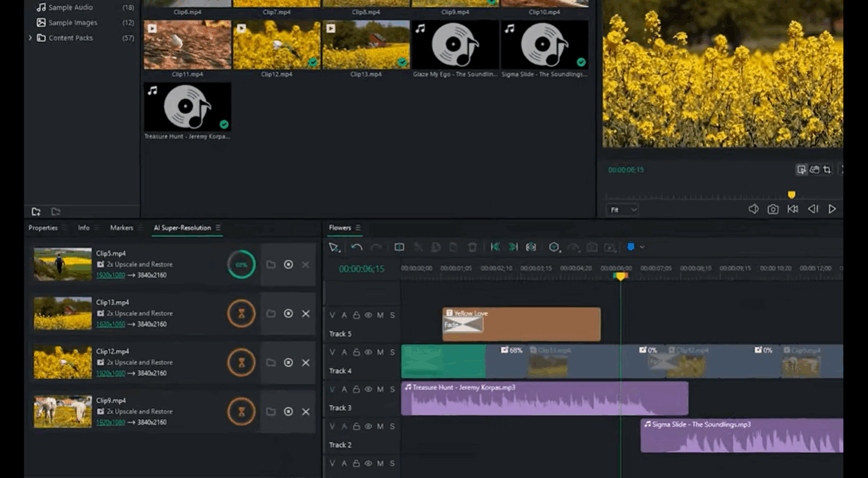This screenshot has height=478, width=868.
Task: Open output folder for Clip5.mp4 upscale
Action: [271, 264]
